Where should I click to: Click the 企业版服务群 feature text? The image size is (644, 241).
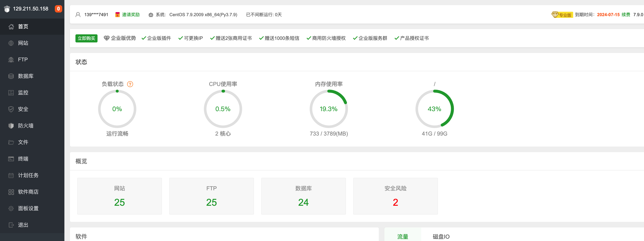(373, 38)
